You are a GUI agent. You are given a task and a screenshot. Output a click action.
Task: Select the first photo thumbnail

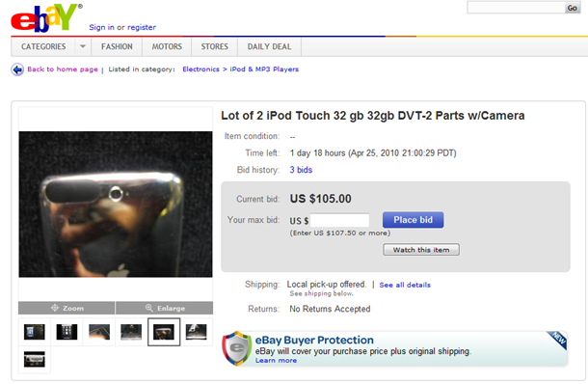pos(35,332)
